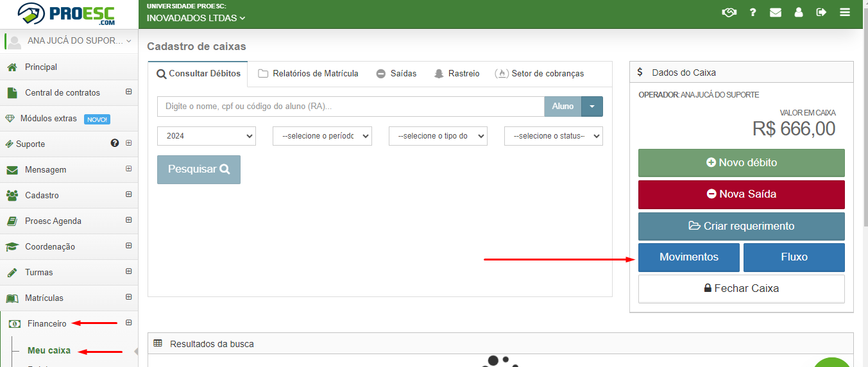This screenshot has height=367, width=868.
Task: Click the Mensagem envelope icon in sidebar
Action: pyautogui.click(x=12, y=170)
